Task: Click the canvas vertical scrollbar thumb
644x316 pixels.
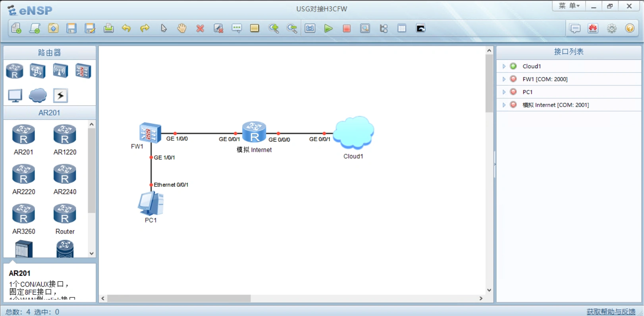Action: [x=489, y=83]
